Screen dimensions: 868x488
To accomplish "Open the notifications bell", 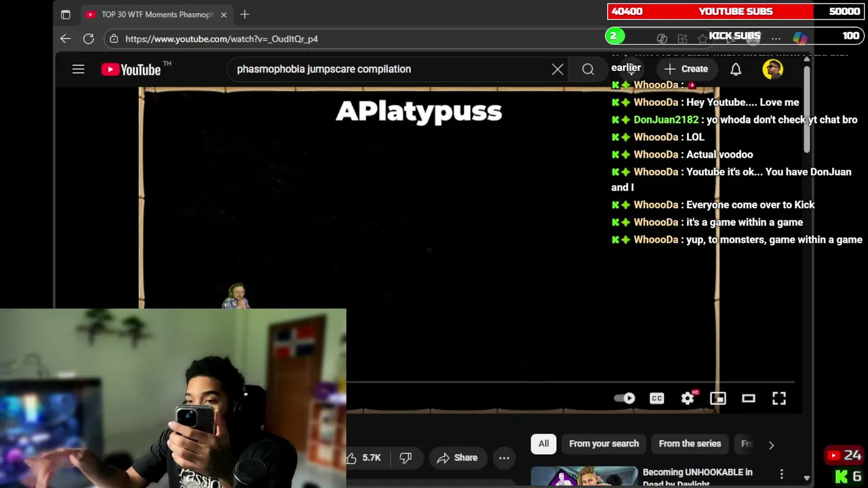I will [x=736, y=69].
